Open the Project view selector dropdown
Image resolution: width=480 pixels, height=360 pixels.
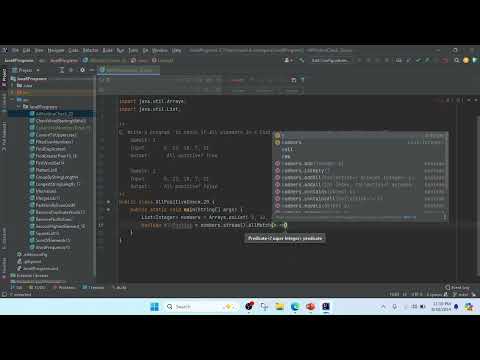click(x=26, y=70)
